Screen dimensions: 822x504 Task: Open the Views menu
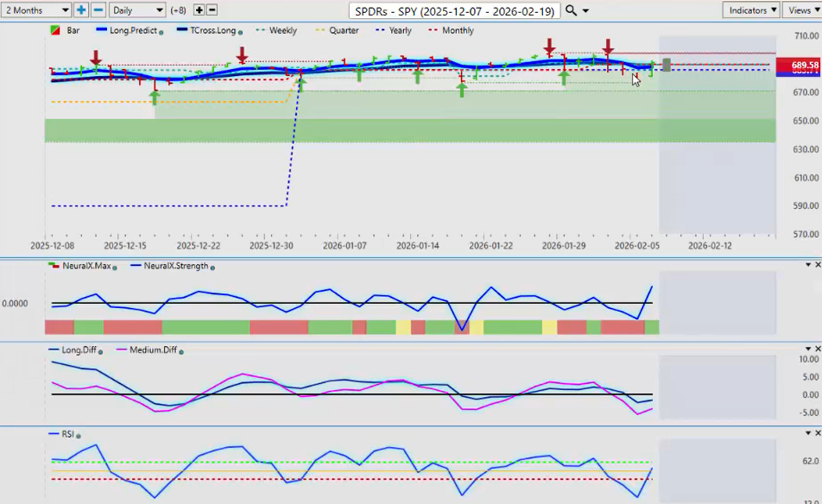point(801,10)
